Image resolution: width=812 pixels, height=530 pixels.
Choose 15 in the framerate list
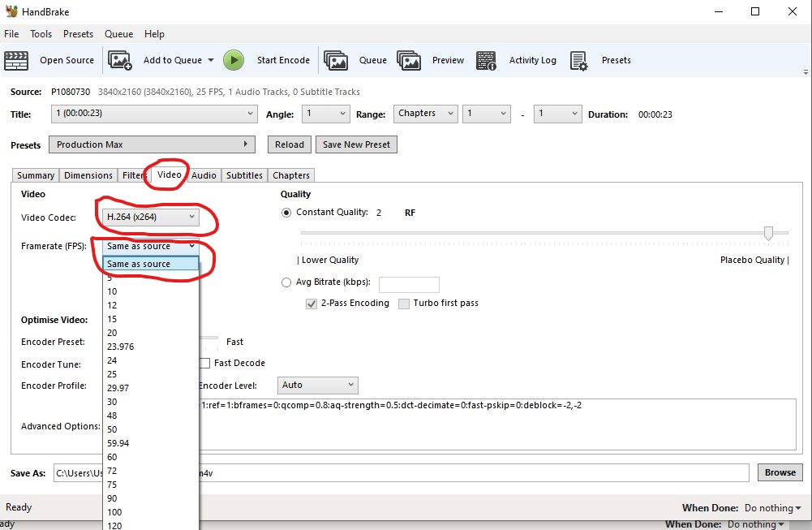(x=151, y=319)
